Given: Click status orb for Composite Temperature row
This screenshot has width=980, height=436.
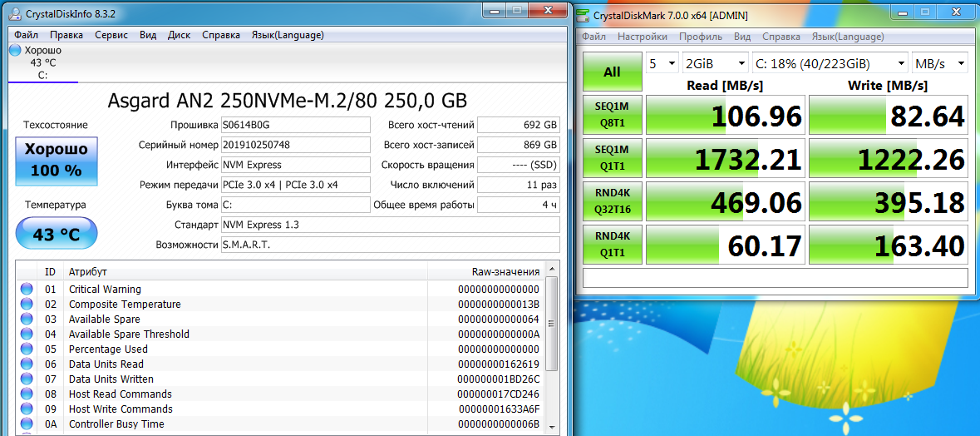Looking at the screenshot, I should point(27,304).
